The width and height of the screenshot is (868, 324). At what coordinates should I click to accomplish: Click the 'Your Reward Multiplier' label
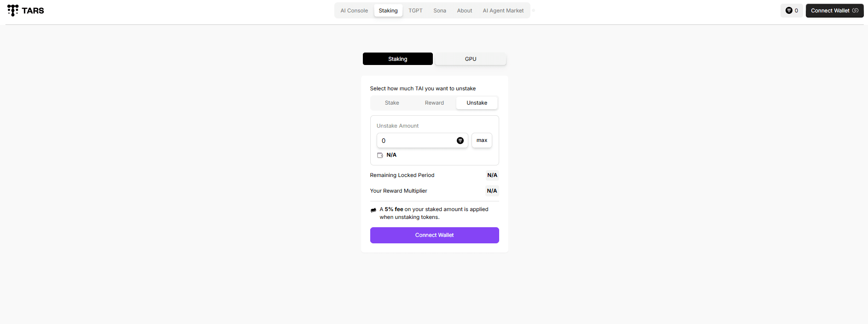coord(398,191)
